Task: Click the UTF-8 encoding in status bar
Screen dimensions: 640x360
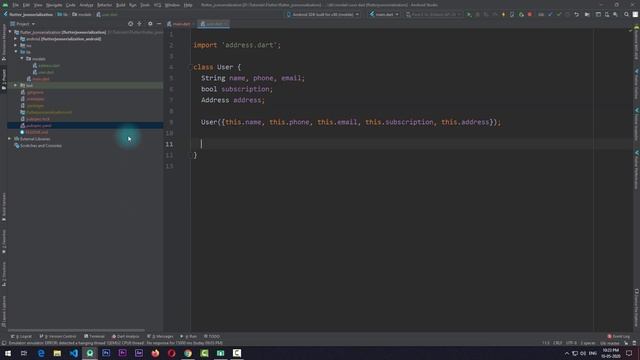Action: (x=571, y=343)
